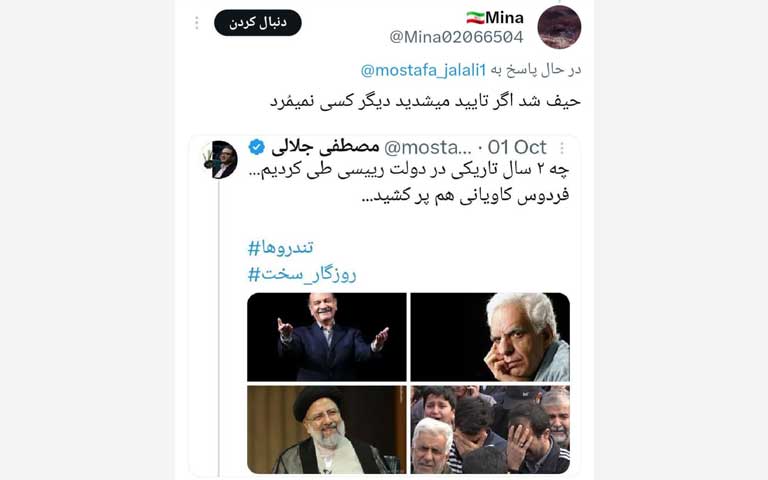This screenshot has width=768, height=480.
Task: Open Mina's round profile avatar
Action: (559, 27)
